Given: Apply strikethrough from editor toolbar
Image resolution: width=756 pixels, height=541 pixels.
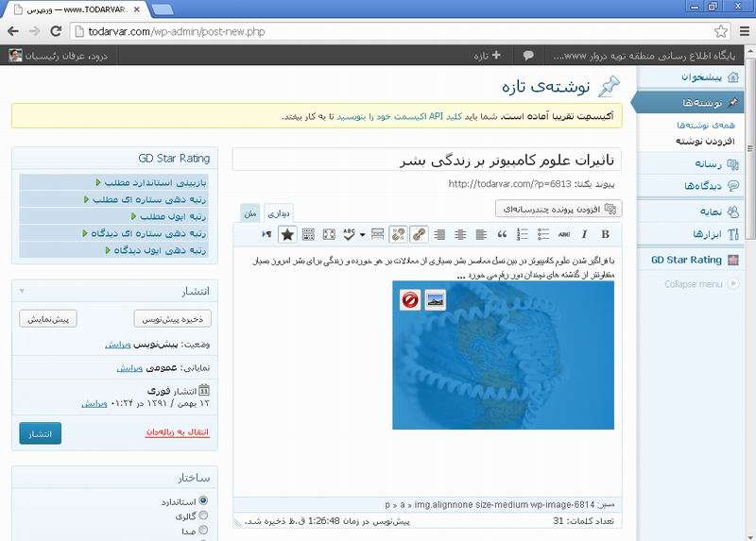Looking at the screenshot, I should point(563,234).
